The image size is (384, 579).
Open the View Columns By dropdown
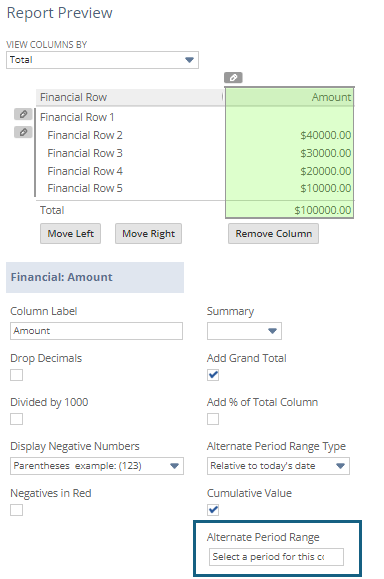102,60
